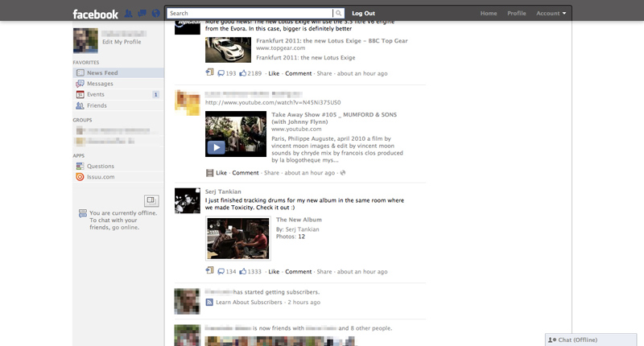
Task: Click comment count icon on Lotus Exige post
Action: click(x=221, y=73)
